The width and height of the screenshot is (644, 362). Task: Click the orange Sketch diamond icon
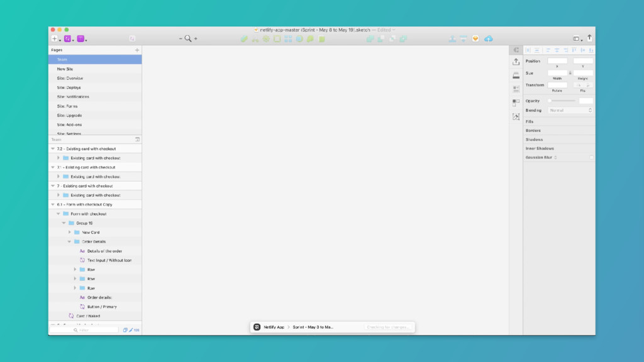475,38
